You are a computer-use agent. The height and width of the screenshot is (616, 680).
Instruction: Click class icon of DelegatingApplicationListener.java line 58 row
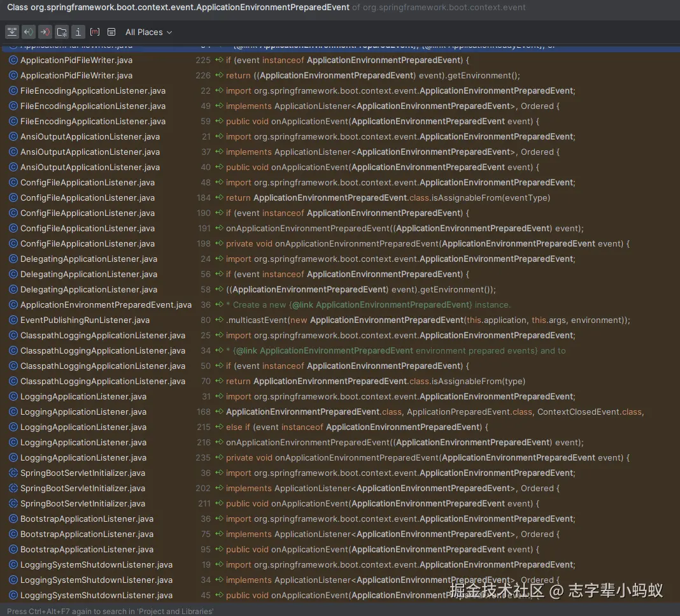[x=13, y=289]
